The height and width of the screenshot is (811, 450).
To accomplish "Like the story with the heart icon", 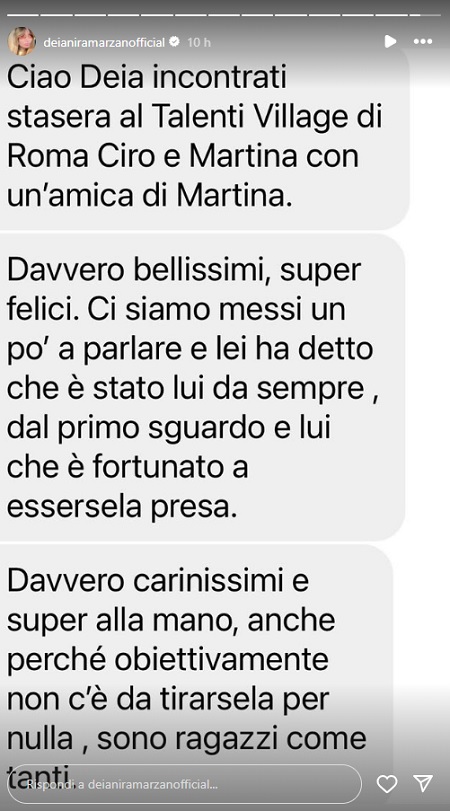I will pos(387,784).
